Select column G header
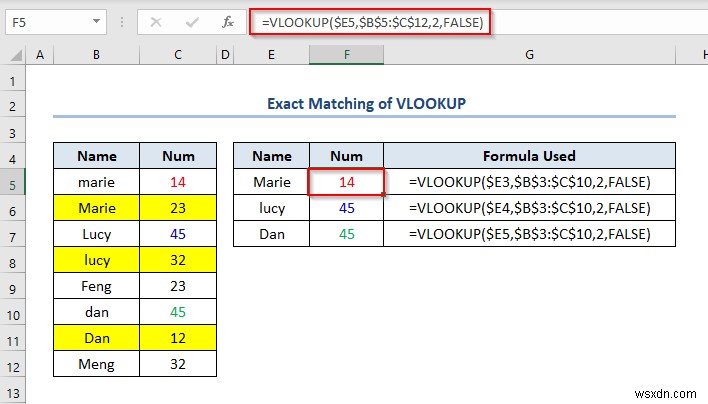708x404 pixels. click(529, 55)
